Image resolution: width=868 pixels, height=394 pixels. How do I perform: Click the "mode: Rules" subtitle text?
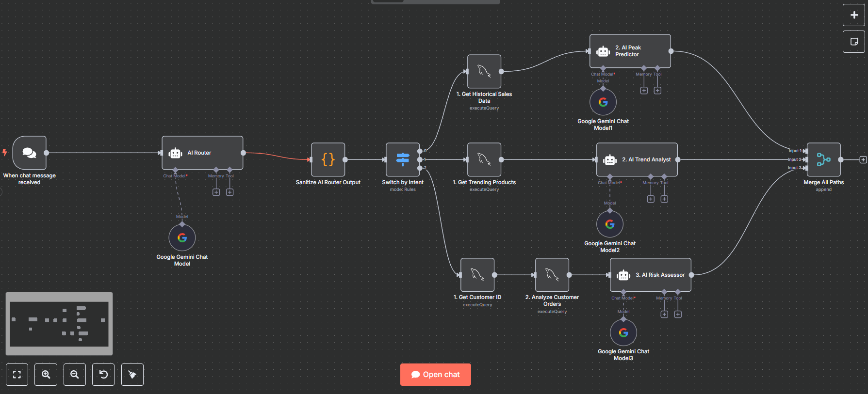[403, 189]
